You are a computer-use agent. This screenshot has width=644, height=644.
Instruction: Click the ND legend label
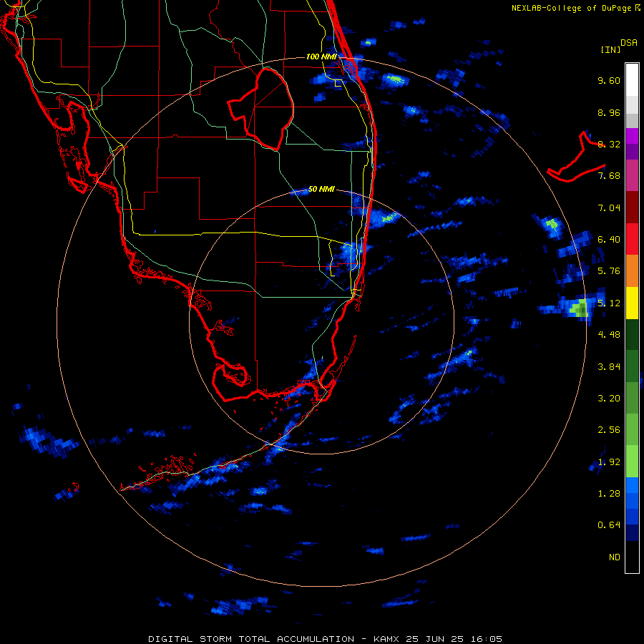(615, 557)
